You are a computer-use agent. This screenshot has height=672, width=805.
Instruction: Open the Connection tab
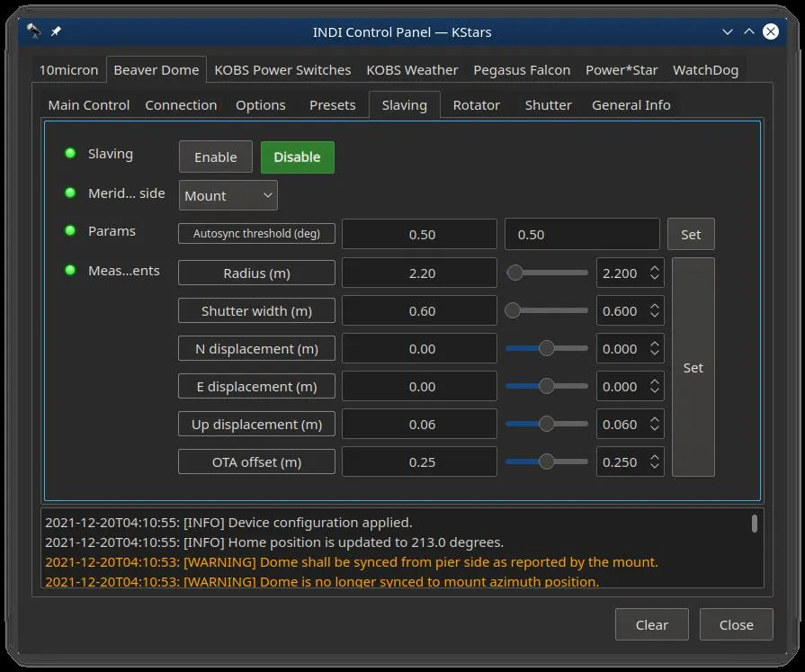(181, 104)
